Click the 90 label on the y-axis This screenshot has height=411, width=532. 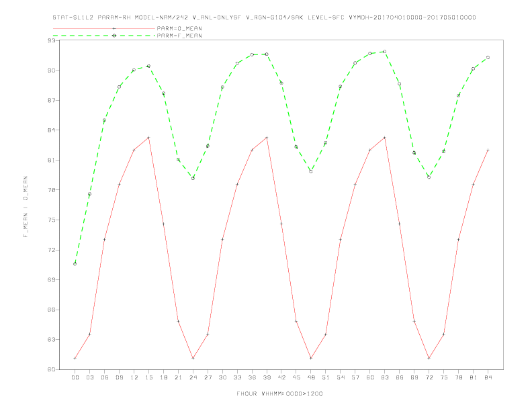52,71
